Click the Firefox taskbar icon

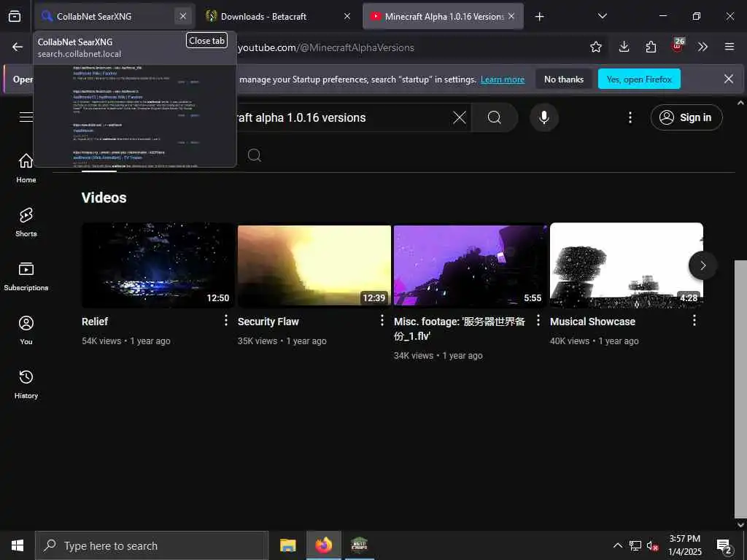coord(323,545)
